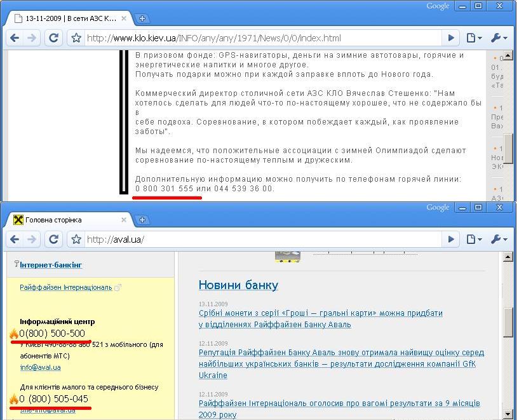Viewport: 519px width, 420px height.
Task: Open new tab in klo.kiev.ua window
Action: [x=142, y=18]
